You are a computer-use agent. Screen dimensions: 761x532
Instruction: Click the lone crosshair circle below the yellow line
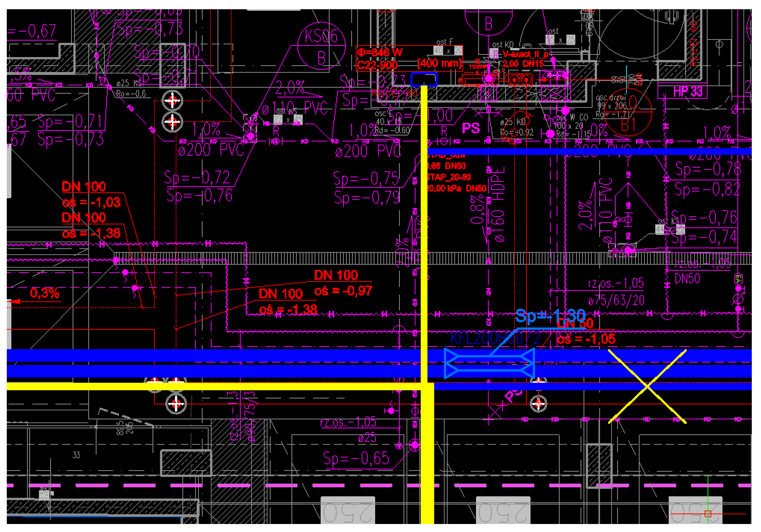point(176,403)
